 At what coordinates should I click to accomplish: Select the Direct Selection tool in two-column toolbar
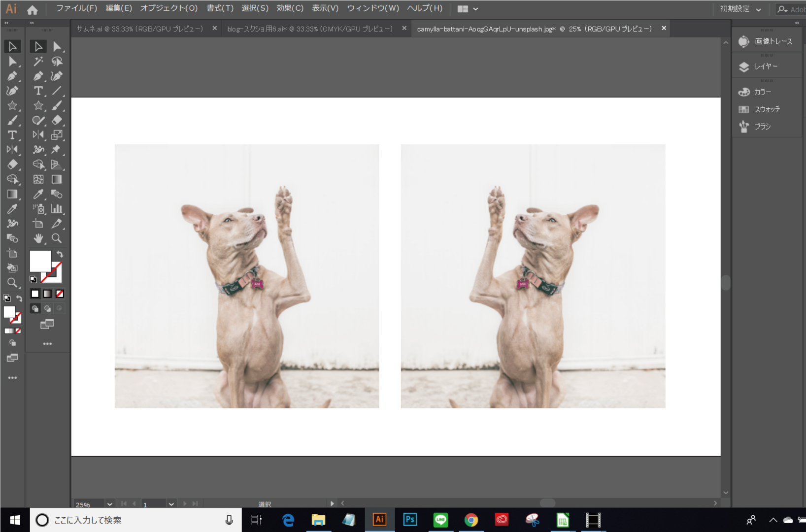57,46
